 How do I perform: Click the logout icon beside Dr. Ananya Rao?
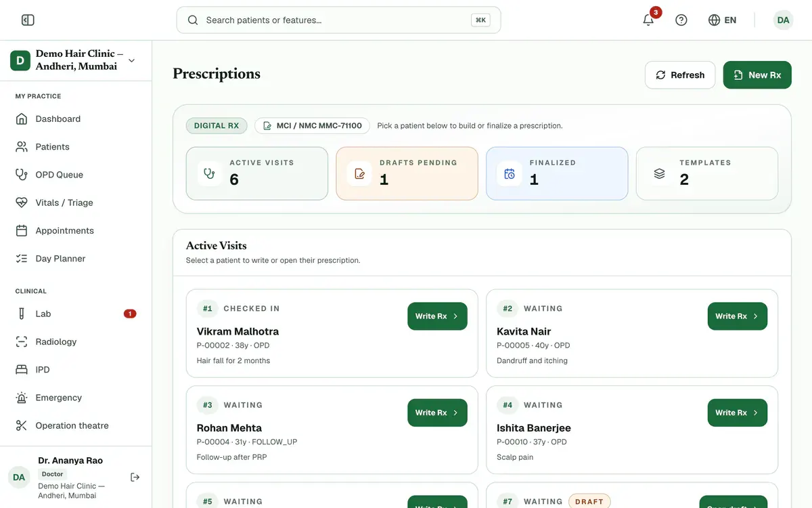pos(135,478)
